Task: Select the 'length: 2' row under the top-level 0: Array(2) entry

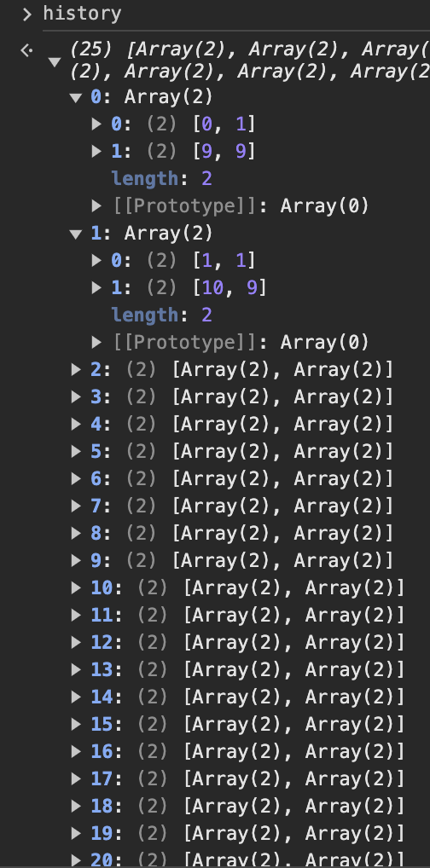Action: [162, 178]
